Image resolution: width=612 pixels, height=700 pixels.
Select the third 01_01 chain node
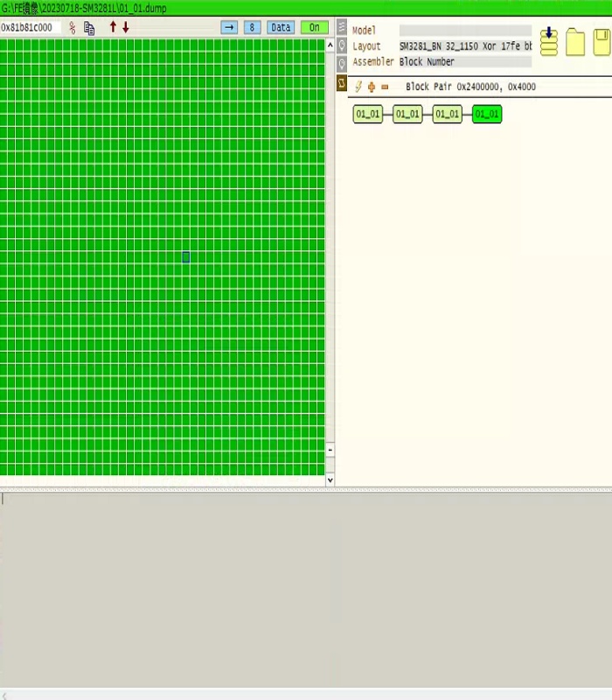tap(447, 115)
